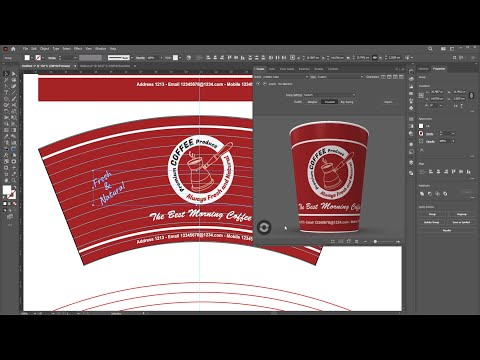
Task: Click the opacity field in Properties Appearance
Action: click(446, 141)
